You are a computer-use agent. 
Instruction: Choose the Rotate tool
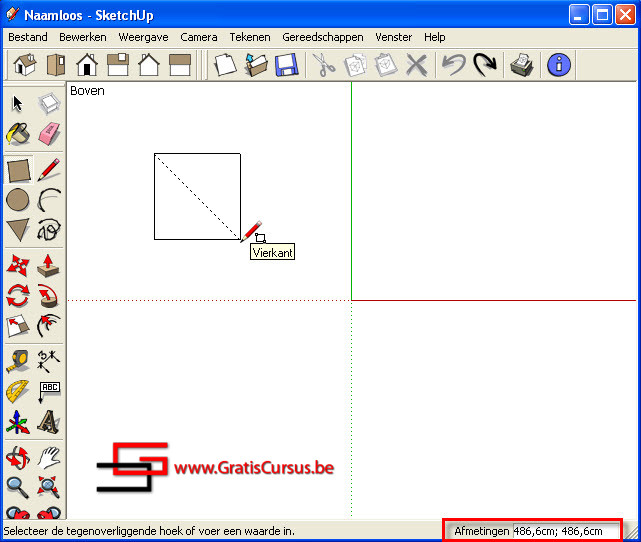coord(18,296)
